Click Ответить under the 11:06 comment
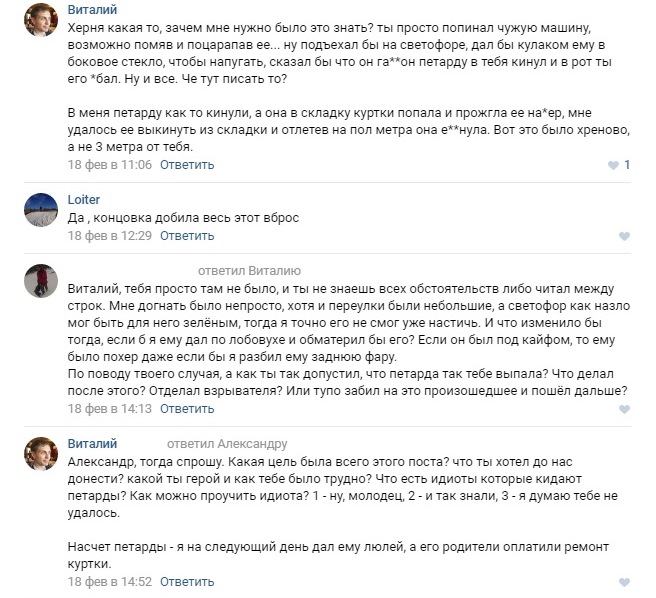This screenshot has height=598, width=656. pyautogui.click(x=187, y=165)
